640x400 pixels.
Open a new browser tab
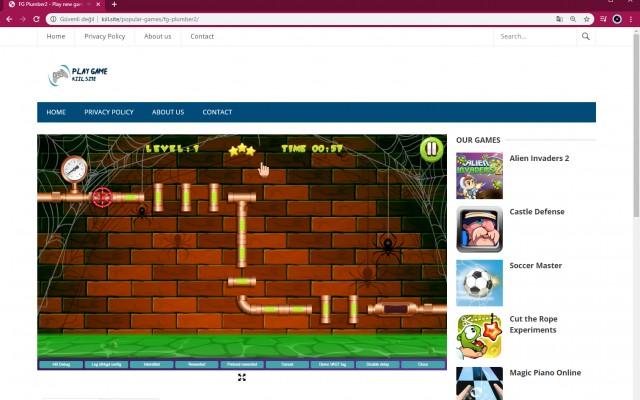[x=114, y=4]
